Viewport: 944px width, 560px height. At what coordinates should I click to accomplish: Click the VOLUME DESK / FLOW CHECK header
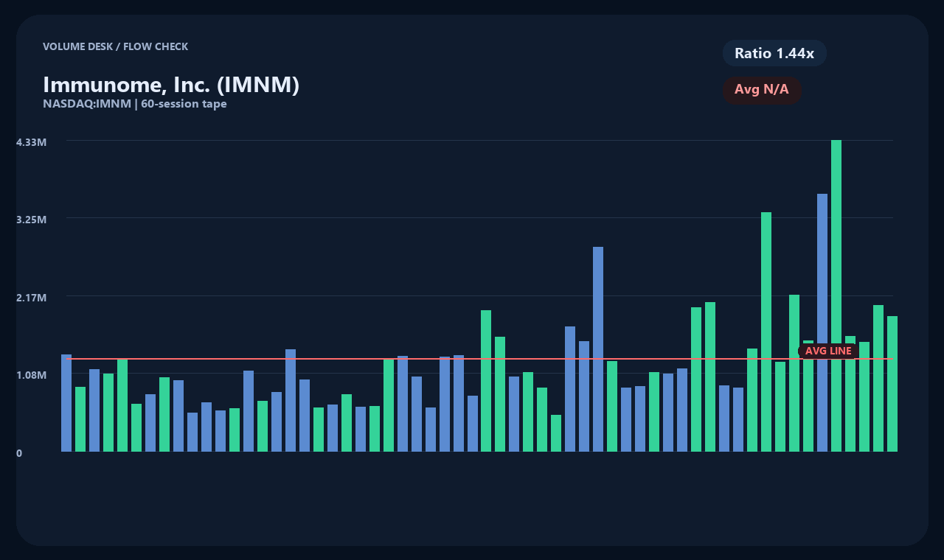click(116, 46)
